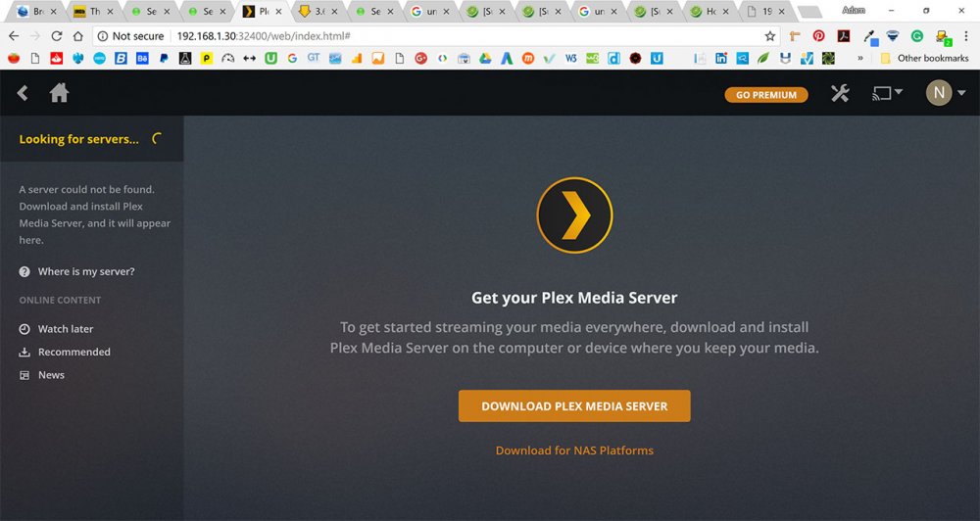The image size is (980, 521).
Task: Open Download for NAS Platforms link
Action: 574,450
